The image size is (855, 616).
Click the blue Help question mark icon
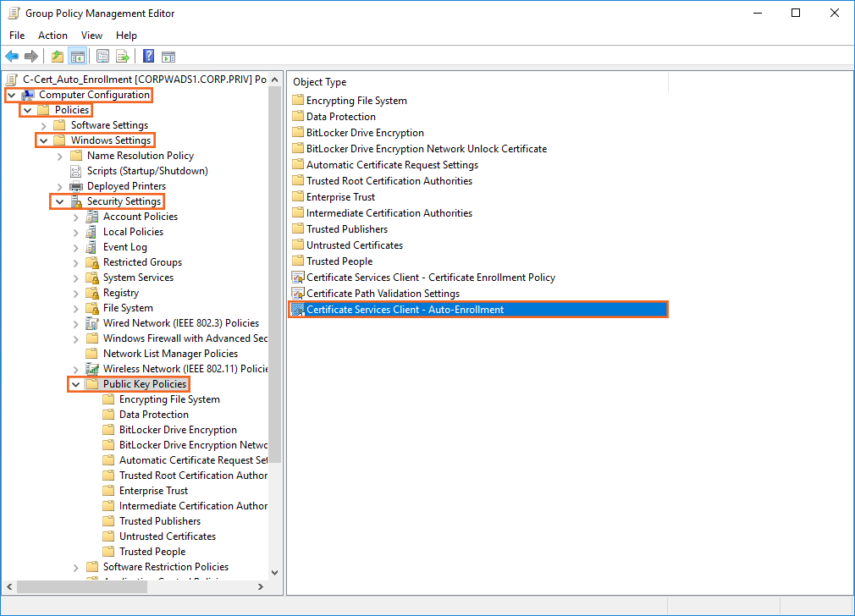[x=148, y=57]
